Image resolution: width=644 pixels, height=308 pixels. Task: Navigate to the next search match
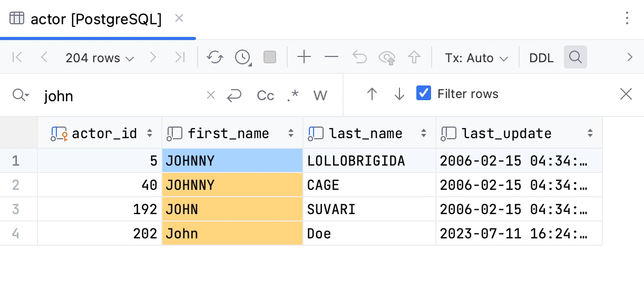(399, 94)
